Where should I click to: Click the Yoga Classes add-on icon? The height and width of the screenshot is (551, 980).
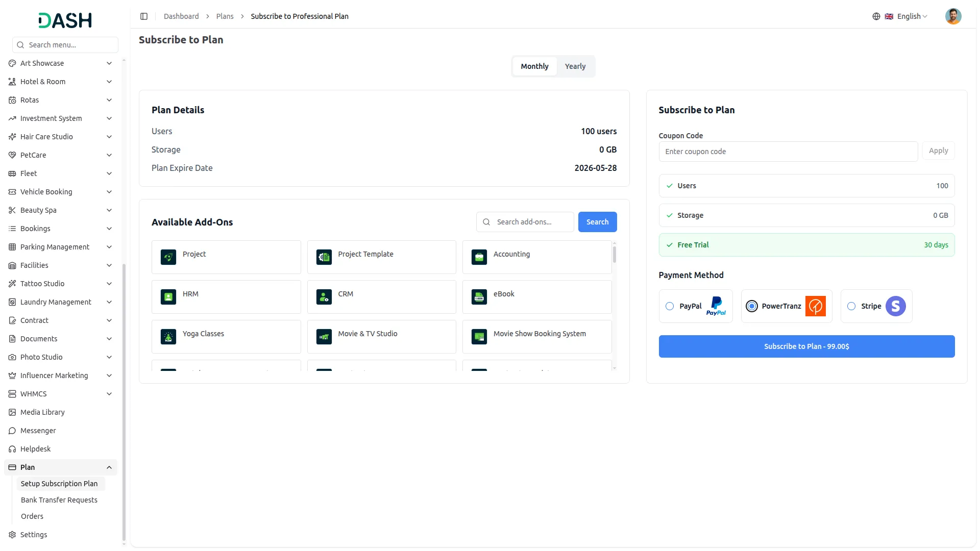point(168,337)
